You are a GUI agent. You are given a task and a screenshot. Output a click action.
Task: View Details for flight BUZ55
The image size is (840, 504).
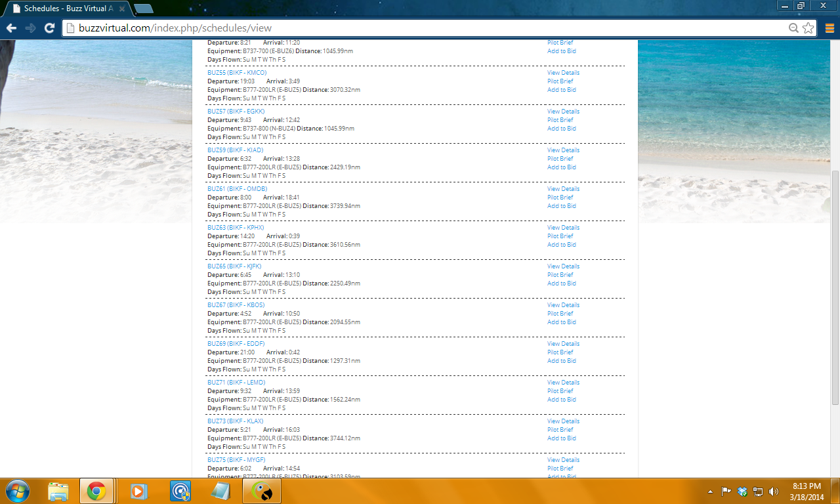pos(563,73)
